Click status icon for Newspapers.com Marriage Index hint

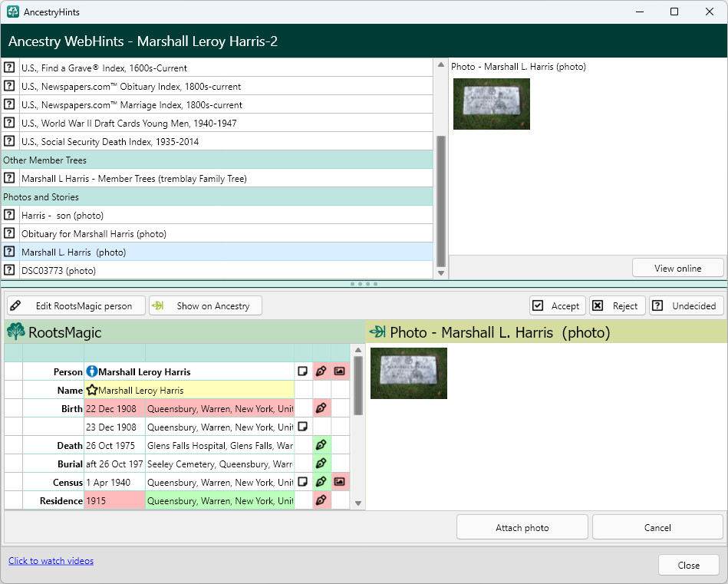[x=9, y=104]
